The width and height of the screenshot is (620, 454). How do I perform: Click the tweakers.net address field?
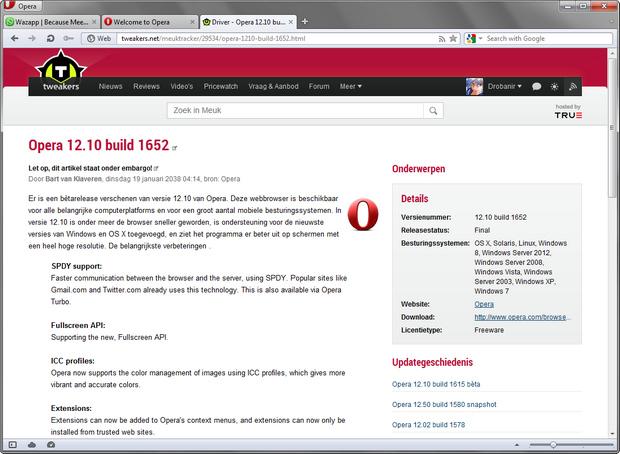pos(277,38)
